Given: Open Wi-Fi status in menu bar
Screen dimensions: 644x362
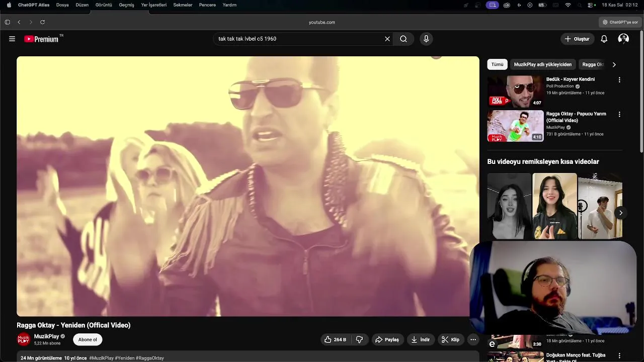Looking at the screenshot, I should [x=568, y=5].
